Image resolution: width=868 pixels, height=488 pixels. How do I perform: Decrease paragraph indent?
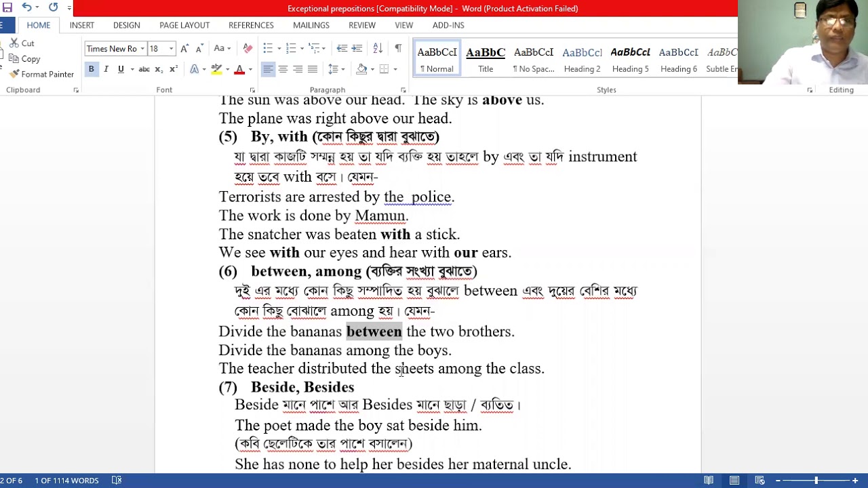[342, 49]
